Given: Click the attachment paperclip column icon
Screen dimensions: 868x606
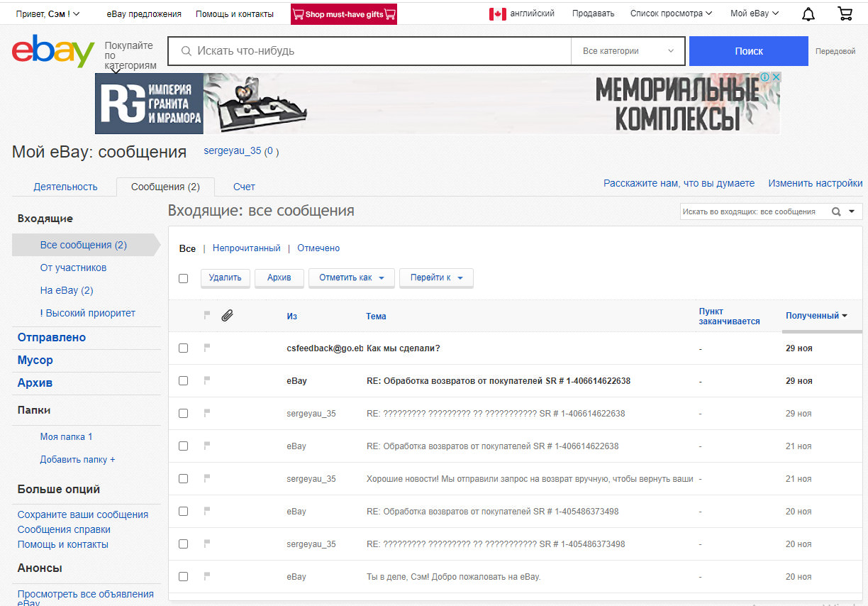Looking at the screenshot, I should pyautogui.click(x=227, y=316).
